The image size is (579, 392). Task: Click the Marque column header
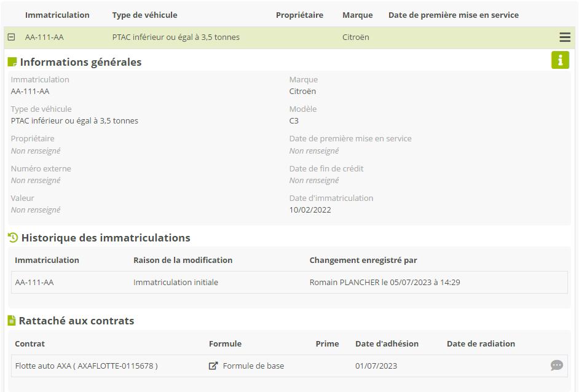(357, 15)
